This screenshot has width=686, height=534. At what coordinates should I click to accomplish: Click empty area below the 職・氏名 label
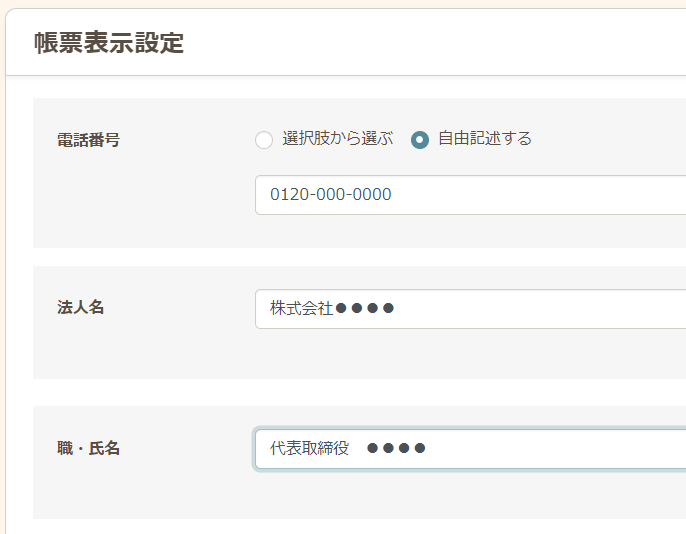coord(100,490)
